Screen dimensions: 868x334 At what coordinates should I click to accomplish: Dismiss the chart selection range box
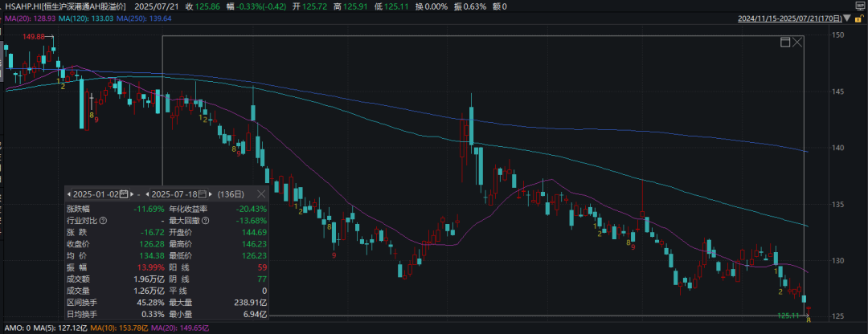[x=797, y=43]
